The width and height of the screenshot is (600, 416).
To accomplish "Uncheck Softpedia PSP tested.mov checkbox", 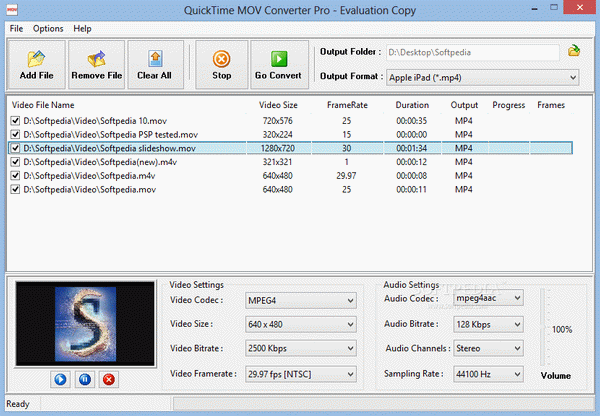I will [15, 135].
